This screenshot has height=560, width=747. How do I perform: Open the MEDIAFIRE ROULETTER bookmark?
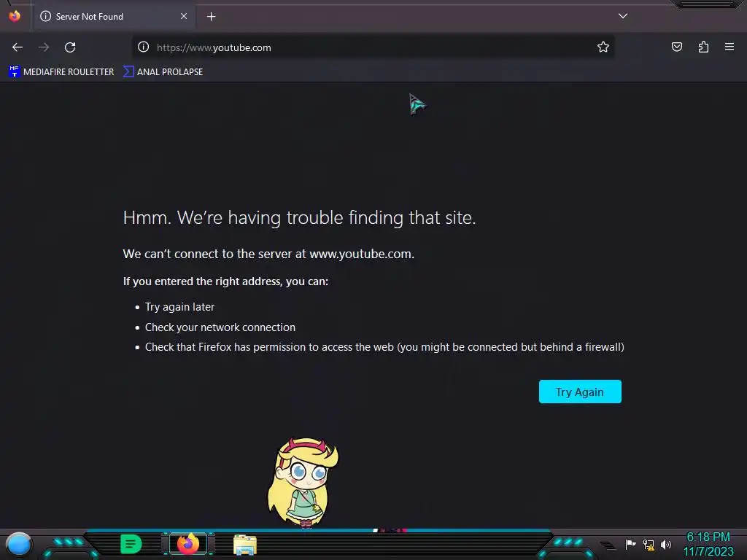coord(61,72)
